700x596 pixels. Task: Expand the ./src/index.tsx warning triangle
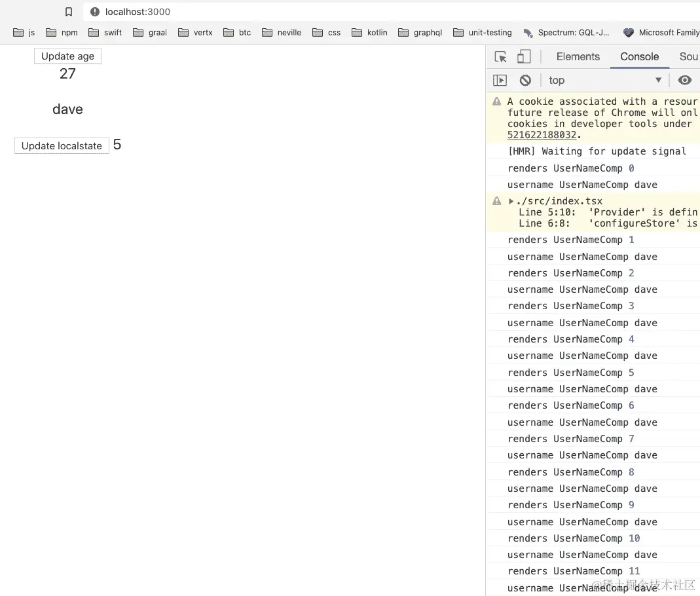coord(511,201)
